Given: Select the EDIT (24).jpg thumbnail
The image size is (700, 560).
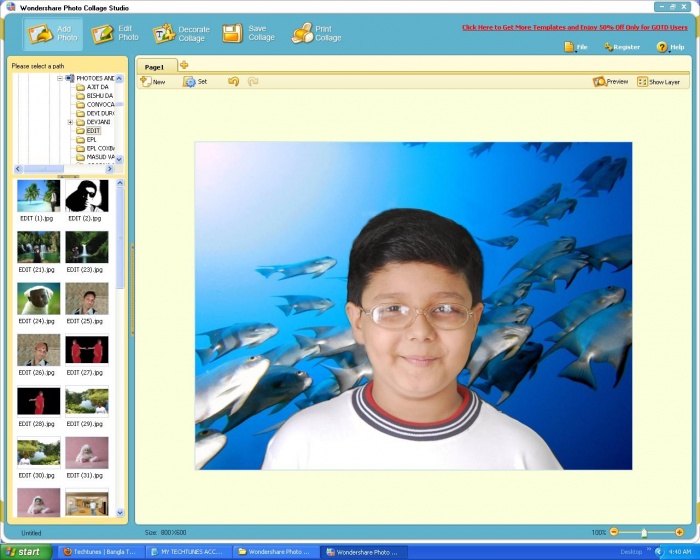Looking at the screenshot, I should coord(38,298).
